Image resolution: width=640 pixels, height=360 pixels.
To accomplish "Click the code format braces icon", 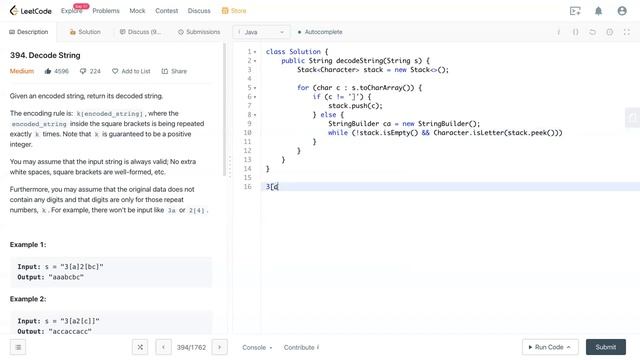I will pyautogui.click(x=575, y=32).
